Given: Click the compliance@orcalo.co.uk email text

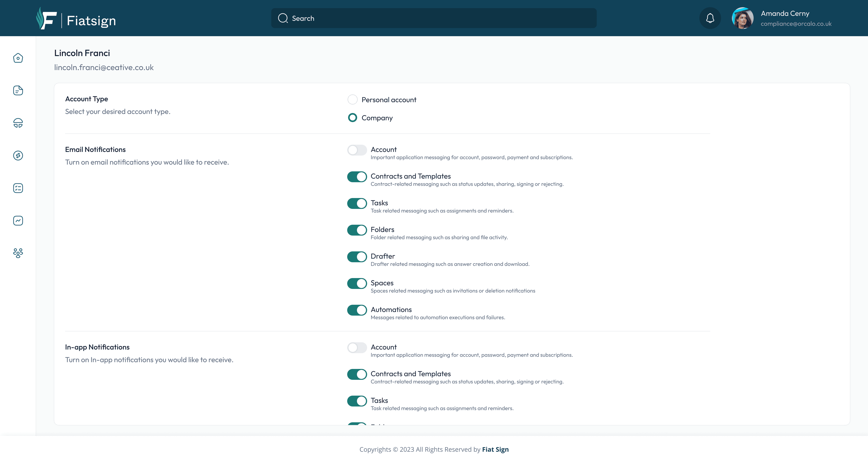Looking at the screenshot, I should 796,24.
